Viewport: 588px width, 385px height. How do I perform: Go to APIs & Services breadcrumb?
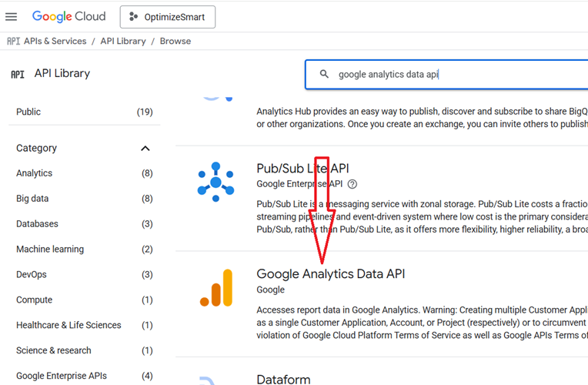click(55, 41)
